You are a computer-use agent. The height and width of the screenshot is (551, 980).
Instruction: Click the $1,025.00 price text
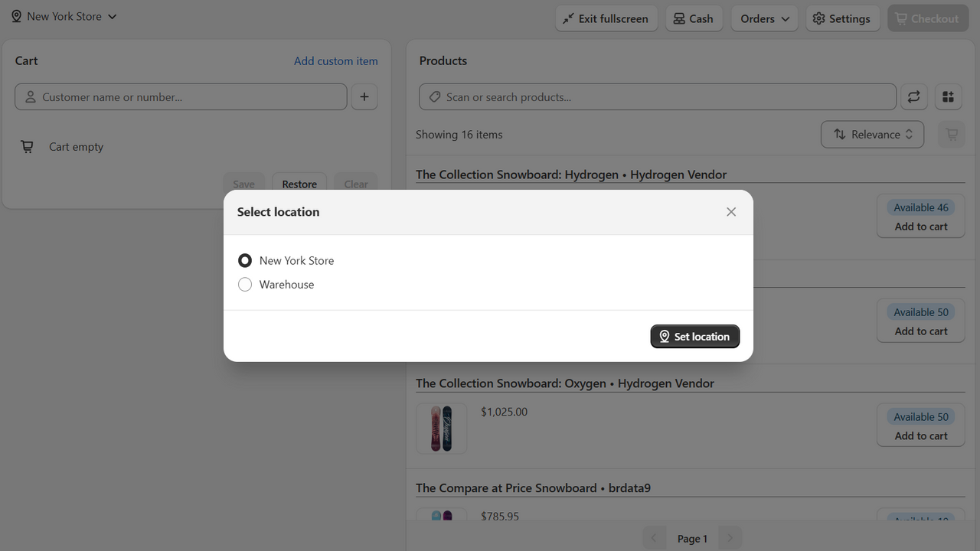[x=504, y=412]
